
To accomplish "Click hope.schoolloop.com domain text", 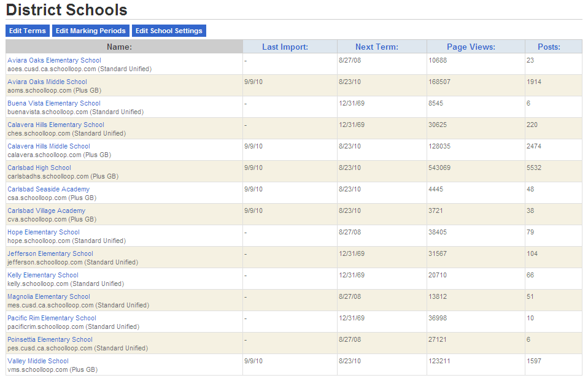I will pos(39,241).
